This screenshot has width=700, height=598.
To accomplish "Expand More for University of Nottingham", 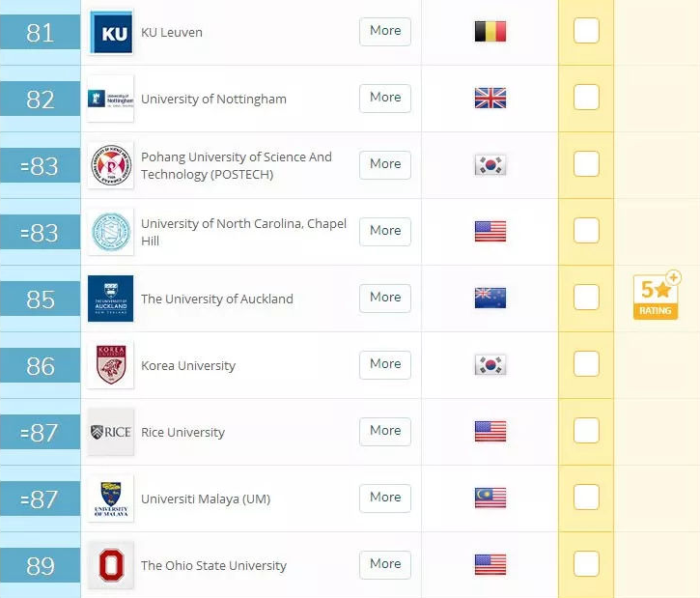I will pos(385,98).
